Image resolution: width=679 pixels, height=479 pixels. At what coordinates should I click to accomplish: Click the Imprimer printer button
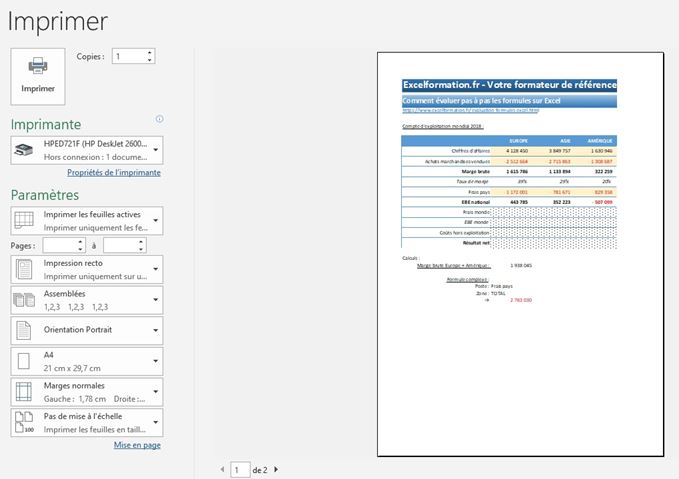pyautogui.click(x=38, y=76)
